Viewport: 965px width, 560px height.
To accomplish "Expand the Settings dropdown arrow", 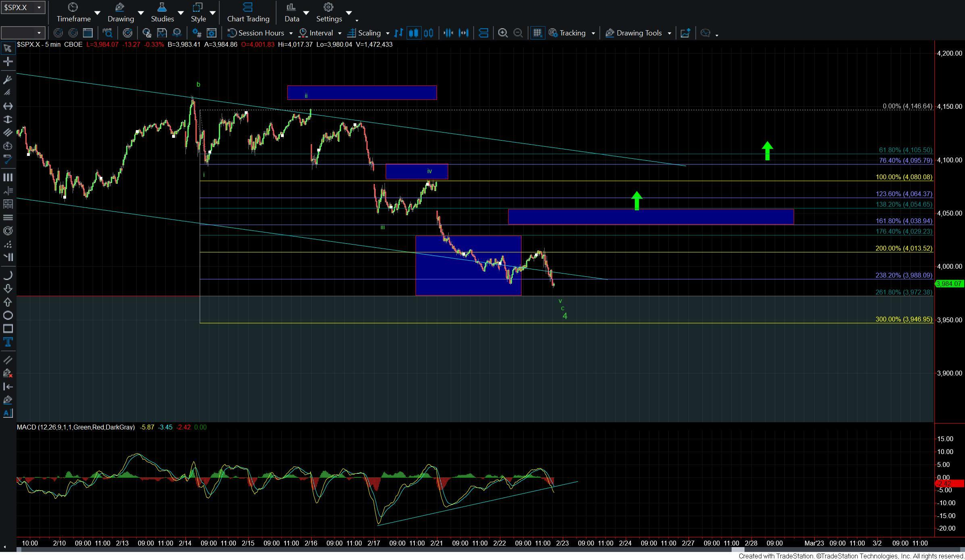I will point(349,13).
